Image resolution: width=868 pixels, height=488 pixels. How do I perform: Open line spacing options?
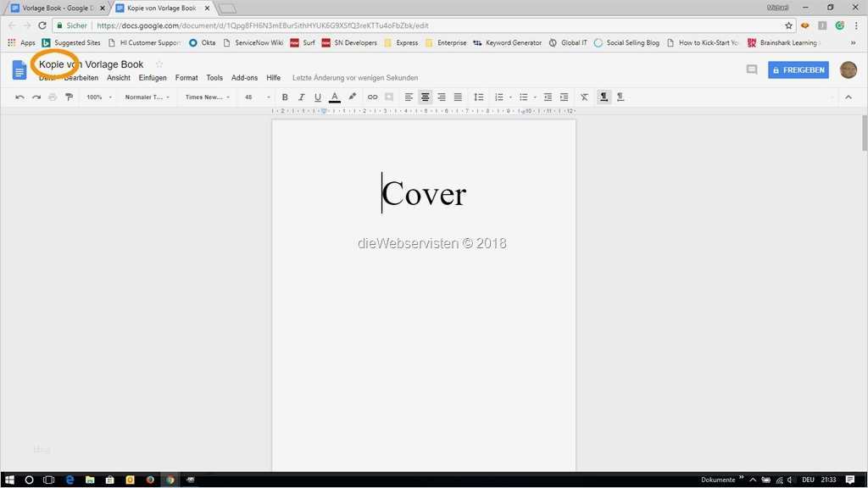point(479,97)
